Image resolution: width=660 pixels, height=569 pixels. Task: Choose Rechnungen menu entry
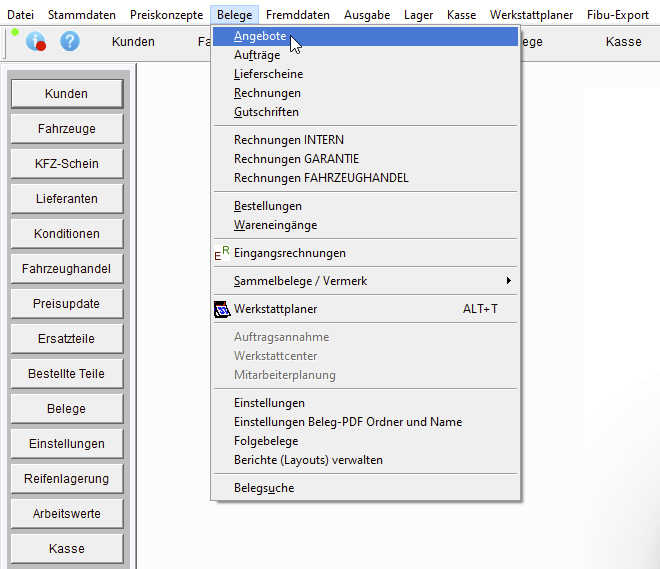pyautogui.click(x=365, y=93)
